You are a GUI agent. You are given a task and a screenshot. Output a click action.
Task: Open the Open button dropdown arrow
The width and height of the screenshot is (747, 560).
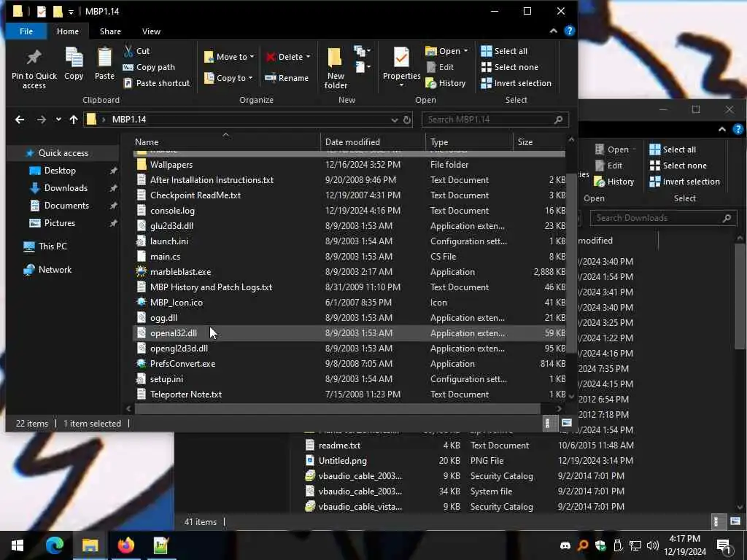point(465,51)
